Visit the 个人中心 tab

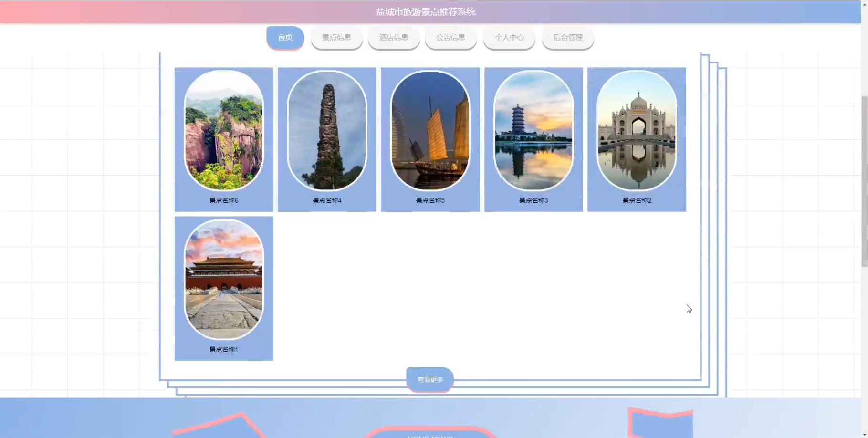(509, 38)
